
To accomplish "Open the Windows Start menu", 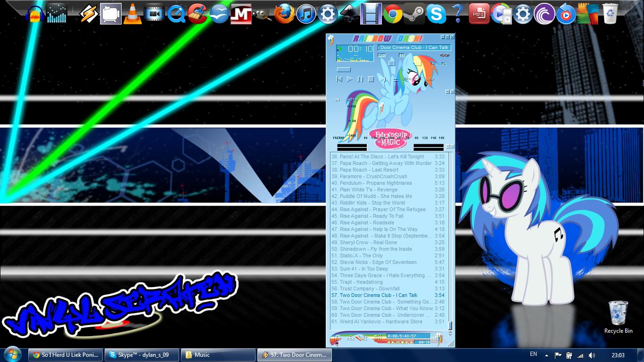I will (x=12, y=354).
